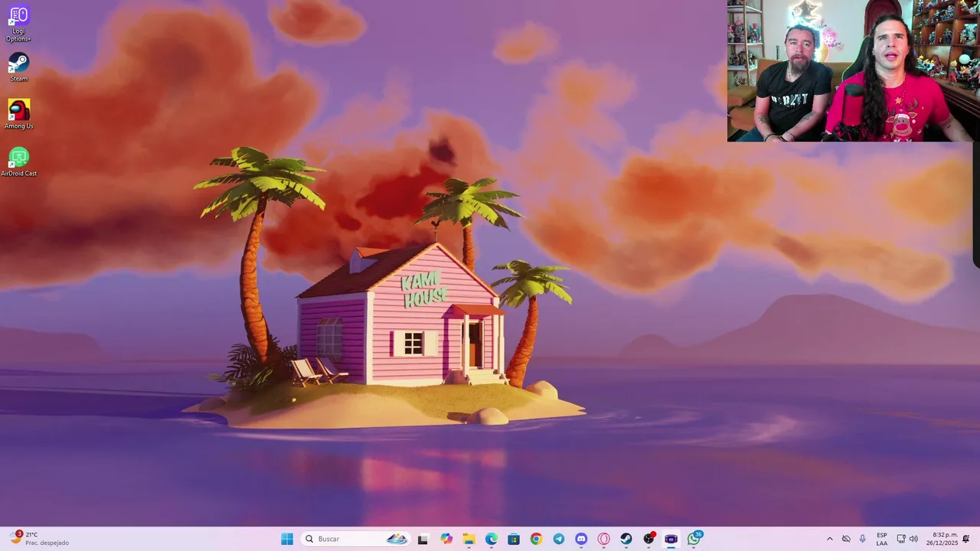This screenshot has width=980, height=551.
Task: Open Microsoft Edge from the taskbar
Action: pos(491,539)
